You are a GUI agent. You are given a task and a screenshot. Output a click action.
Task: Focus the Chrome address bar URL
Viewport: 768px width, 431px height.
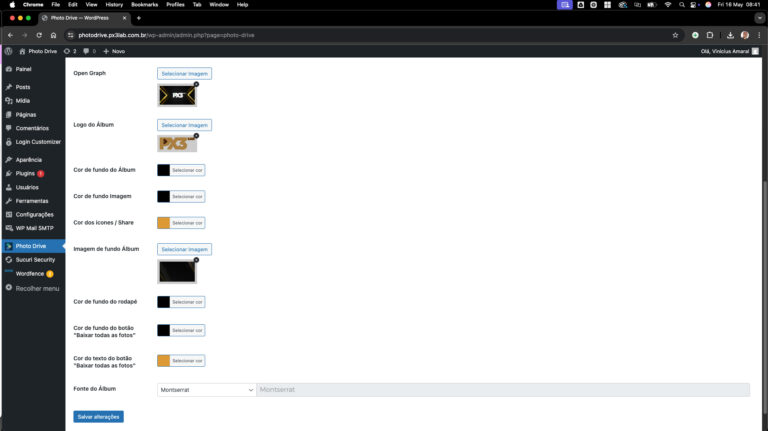tap(166, 35)
